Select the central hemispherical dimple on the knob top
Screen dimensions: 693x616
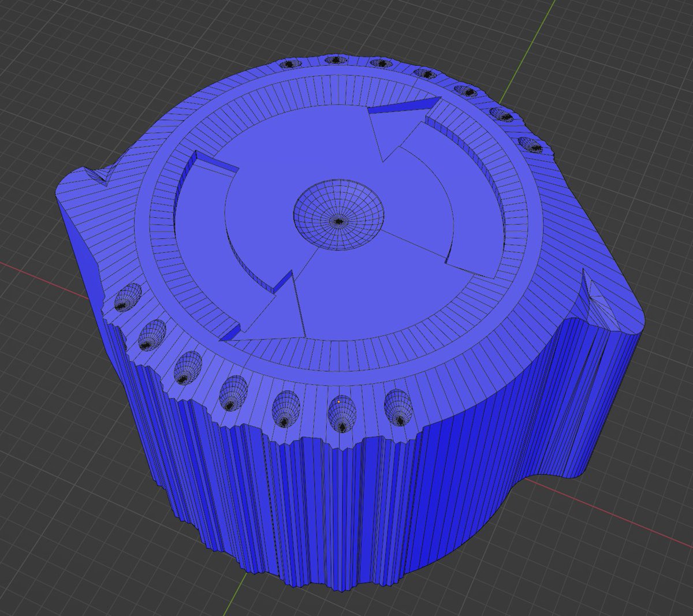tap(339, 215)
